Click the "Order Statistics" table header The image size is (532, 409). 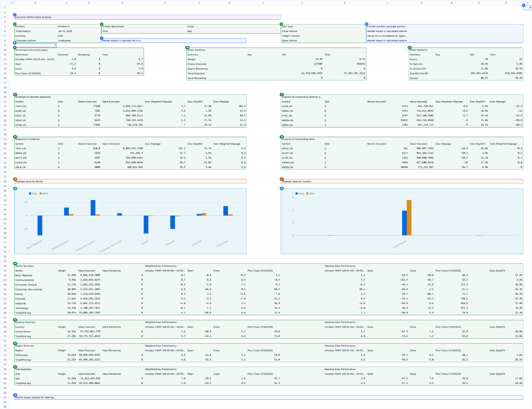[x=466, y=50]
